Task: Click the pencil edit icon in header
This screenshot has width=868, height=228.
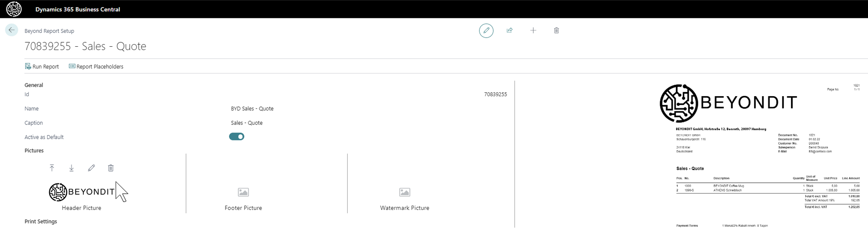Action: (486, 30)
